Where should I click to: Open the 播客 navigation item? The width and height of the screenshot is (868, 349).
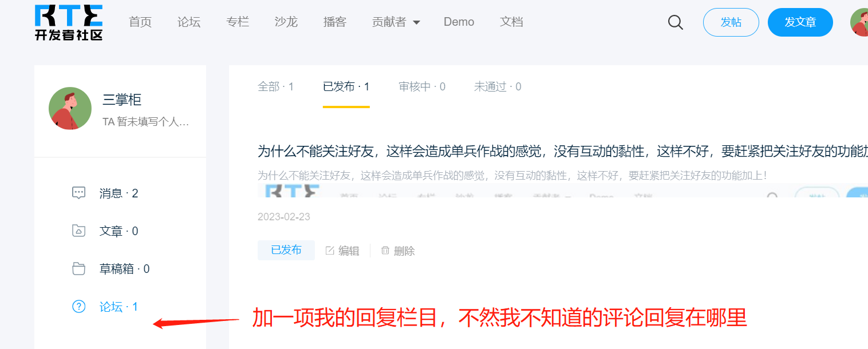tap(335, 22)
